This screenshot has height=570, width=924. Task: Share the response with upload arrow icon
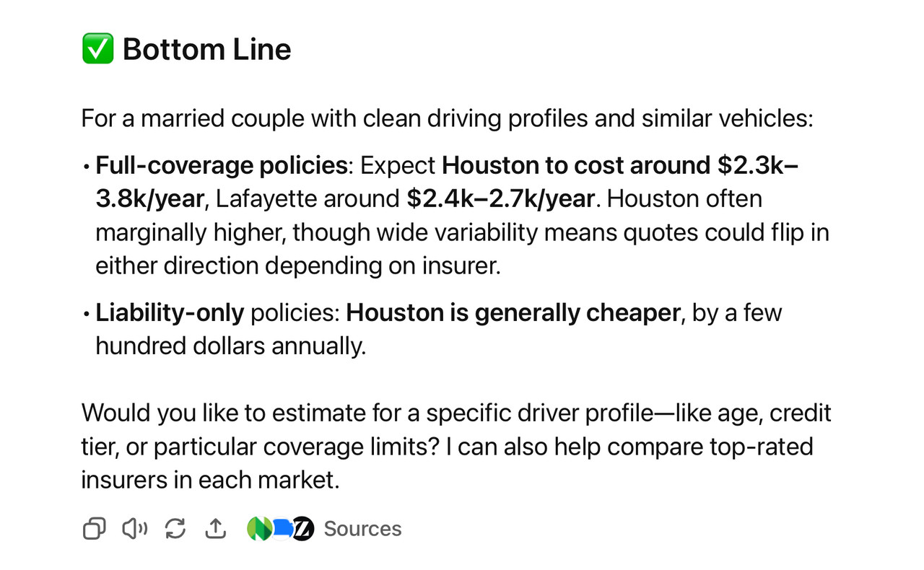click(216, 529)
